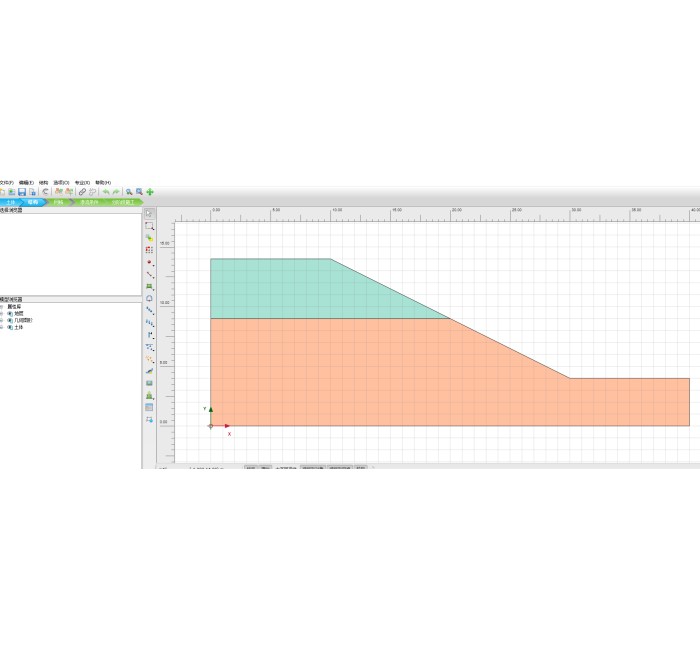Viewport: 700px width, 650px height.
Task: Click the curved back-arrow icon in top toolbar
Action: 45,192
